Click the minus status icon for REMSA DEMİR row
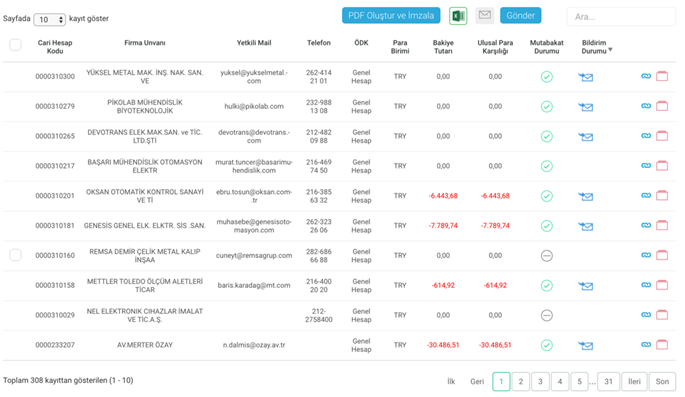Viewport: 685px width, 397px height. pyautogui.click(x=547, y=255)
